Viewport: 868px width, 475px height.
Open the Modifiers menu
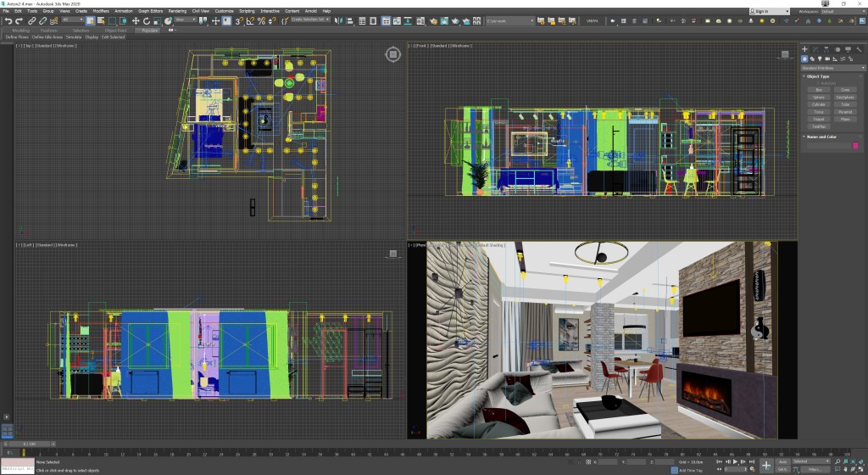click(x=101, y=11)
